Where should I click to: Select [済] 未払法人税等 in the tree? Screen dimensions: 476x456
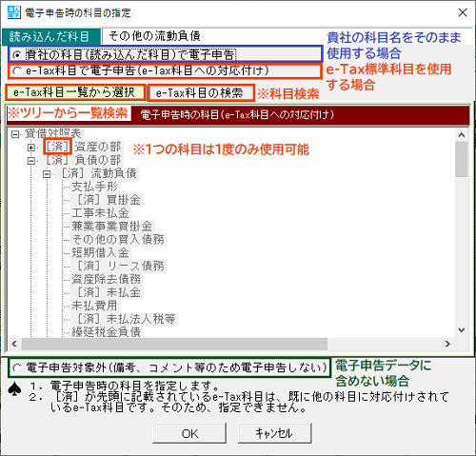tap(125, 319)
